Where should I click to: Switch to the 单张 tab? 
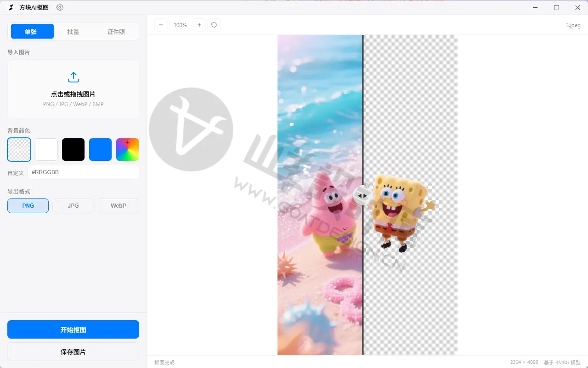click(x=32, y=31)
